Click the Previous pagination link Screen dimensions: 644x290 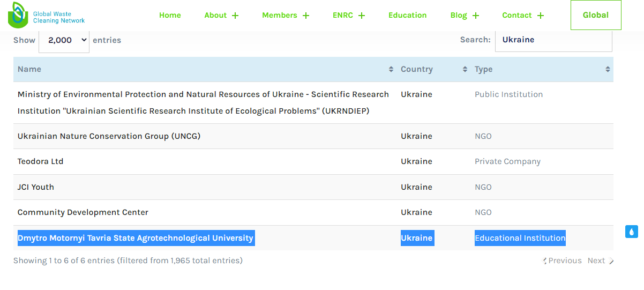point(563,261)
